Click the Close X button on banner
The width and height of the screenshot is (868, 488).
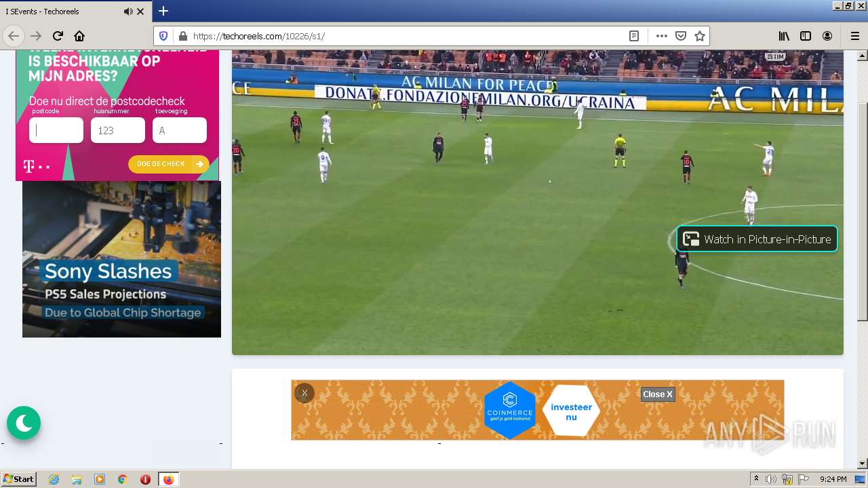(x=658, y=394)
